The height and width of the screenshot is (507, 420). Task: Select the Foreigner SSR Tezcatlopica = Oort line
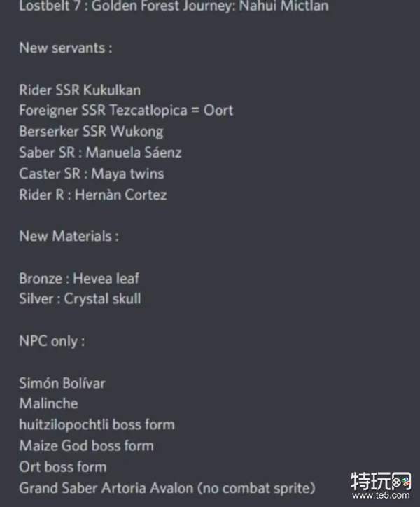(126, 111)
